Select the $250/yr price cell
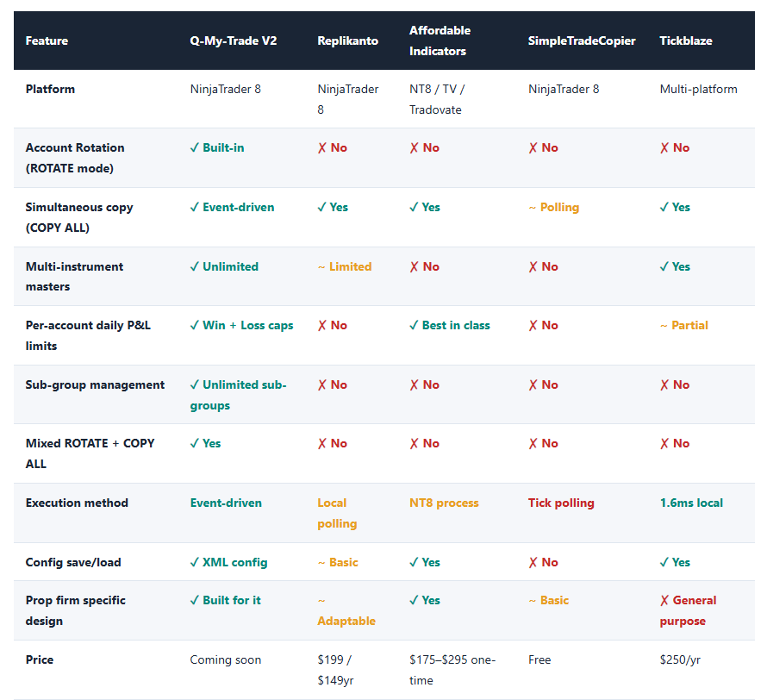The image size is (767, 700). (x=681, y=659)
